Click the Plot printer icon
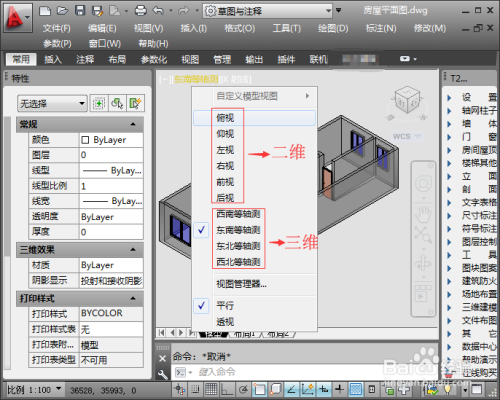Screen dimensions: 500x400 pyautogui.click(x=141, y=11)
